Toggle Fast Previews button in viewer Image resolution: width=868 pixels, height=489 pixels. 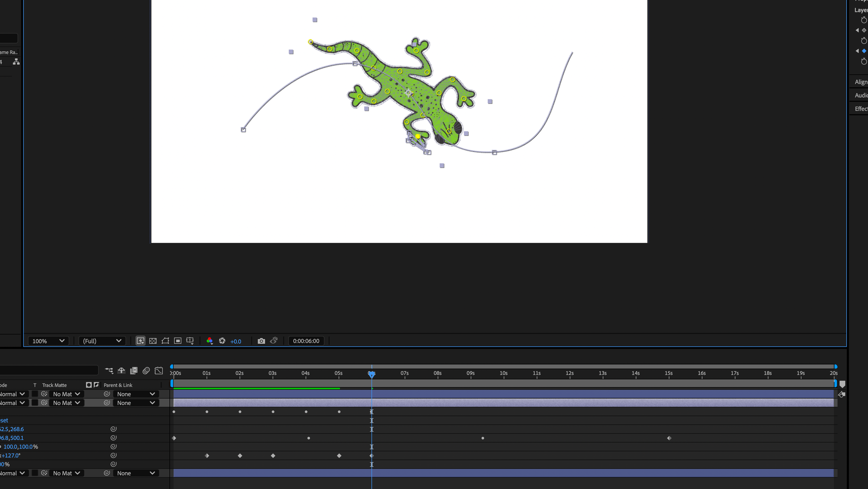pyautogui.click(x=141, y=341)
